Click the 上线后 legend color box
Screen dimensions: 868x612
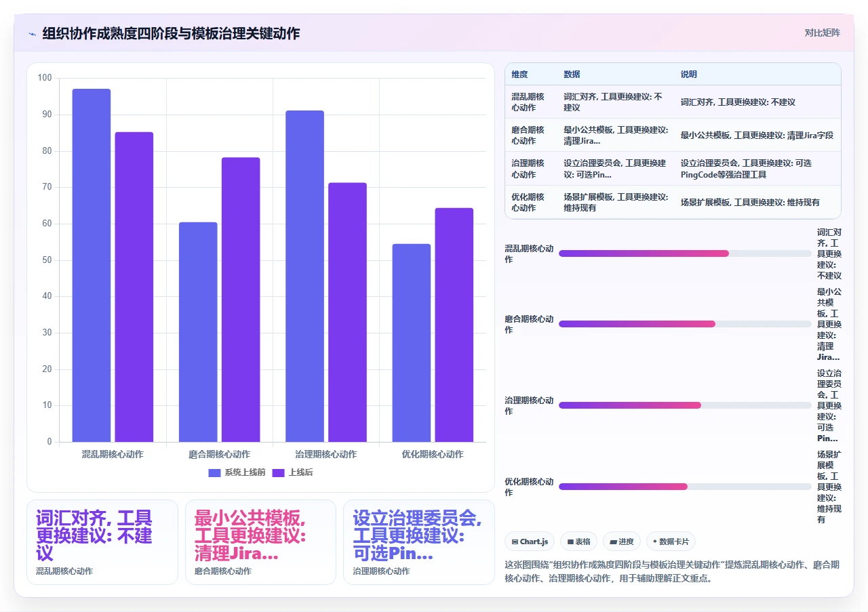(279, 472)
